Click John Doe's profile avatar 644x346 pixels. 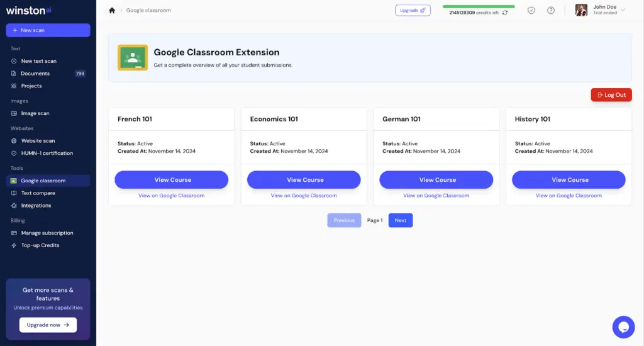(x=581, y=10)
